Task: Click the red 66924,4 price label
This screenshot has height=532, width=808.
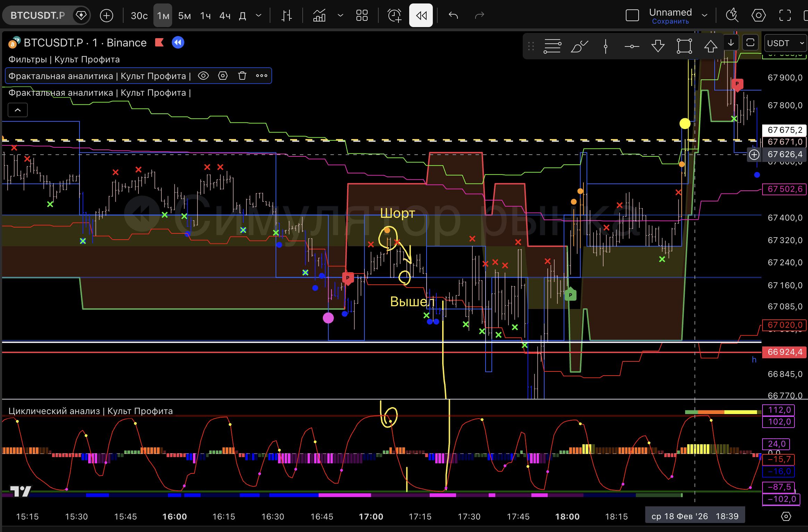Action: [x=784, y=352]
